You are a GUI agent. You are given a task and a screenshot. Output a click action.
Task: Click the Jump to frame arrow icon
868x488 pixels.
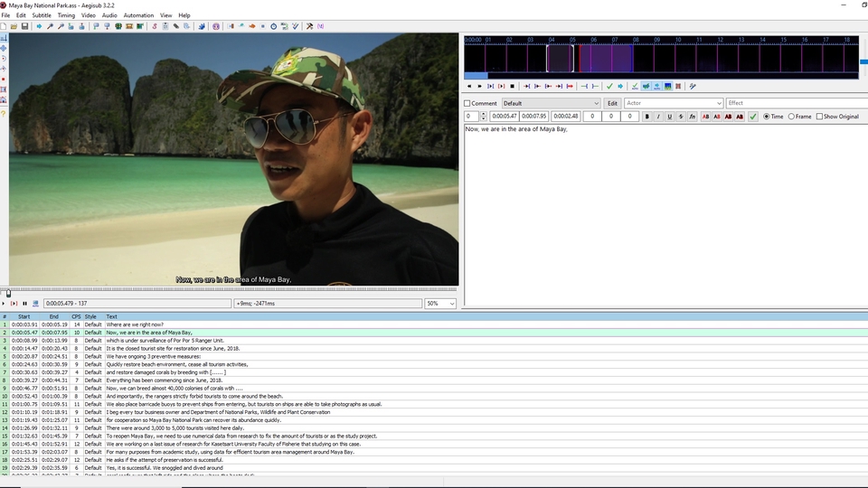[39, 26]
